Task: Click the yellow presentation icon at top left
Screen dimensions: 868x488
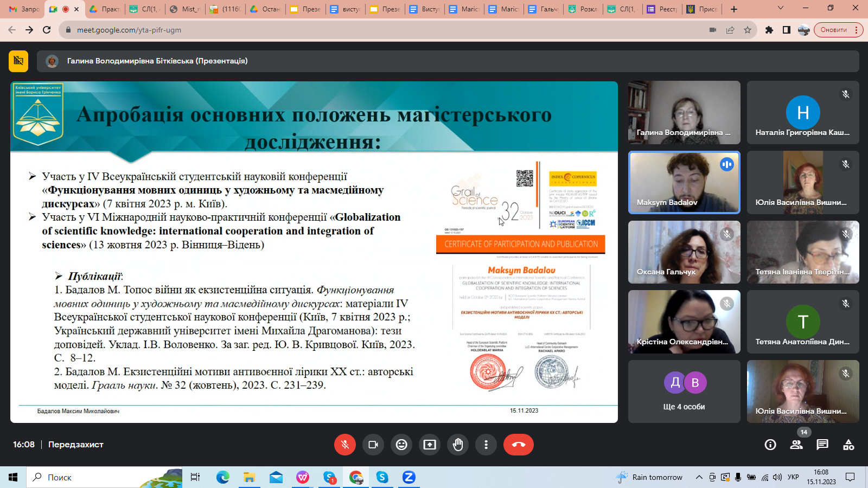Action: tap(18, 61)
